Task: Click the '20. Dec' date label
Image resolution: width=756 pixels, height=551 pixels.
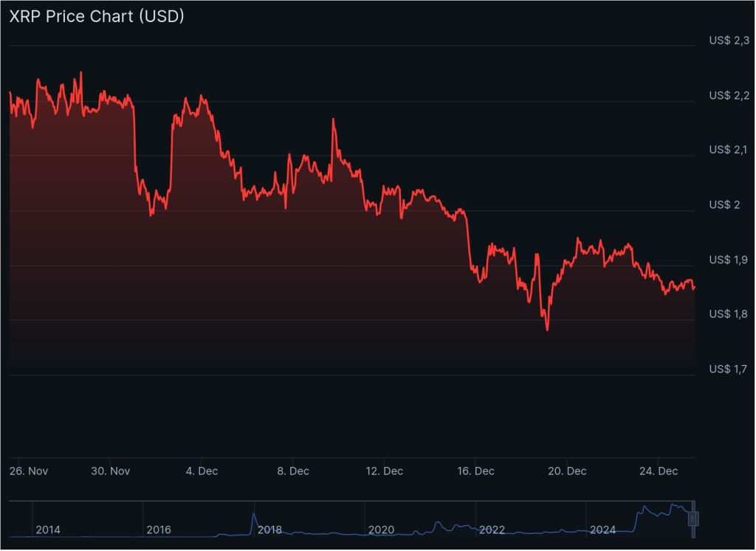Action: point(567,471)
